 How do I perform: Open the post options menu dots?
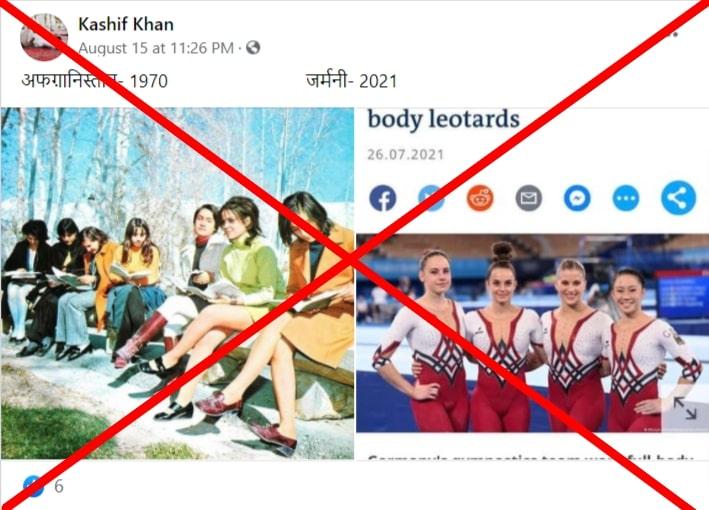point(668,33)
